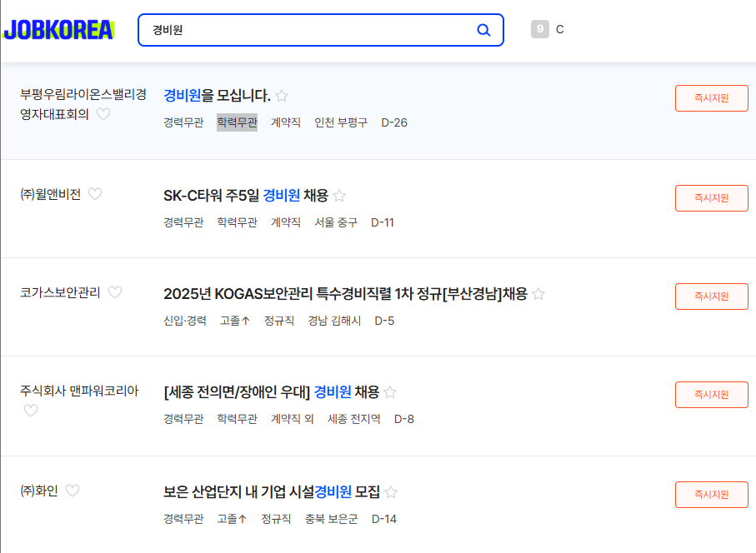
Task: Click D-5 deadline text
Action: [384, 321]
